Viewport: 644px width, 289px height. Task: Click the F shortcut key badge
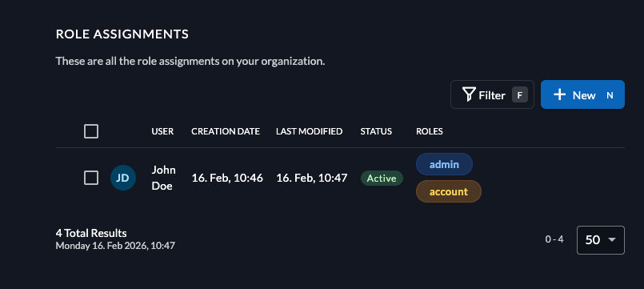519,95
